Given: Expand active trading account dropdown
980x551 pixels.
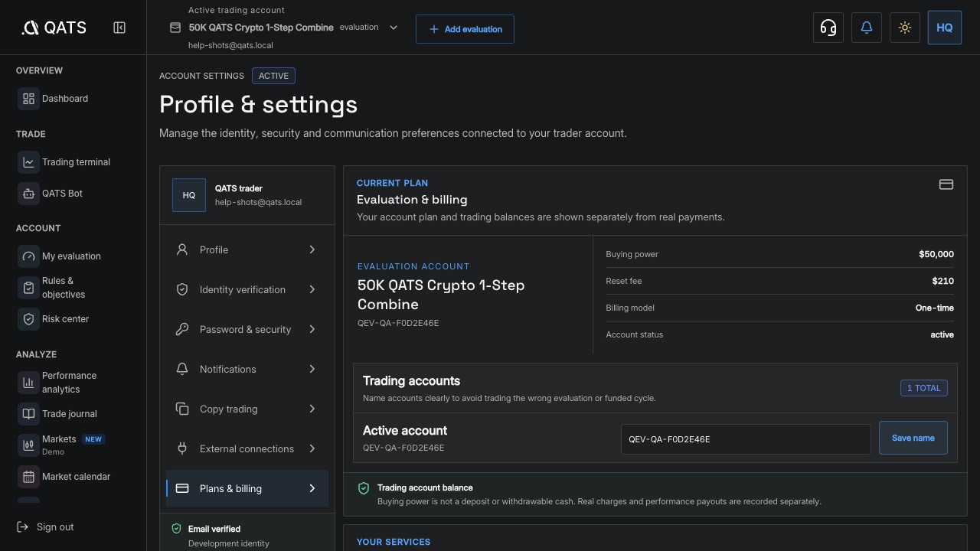Looking at the screenshot, I should pos(394,28).
